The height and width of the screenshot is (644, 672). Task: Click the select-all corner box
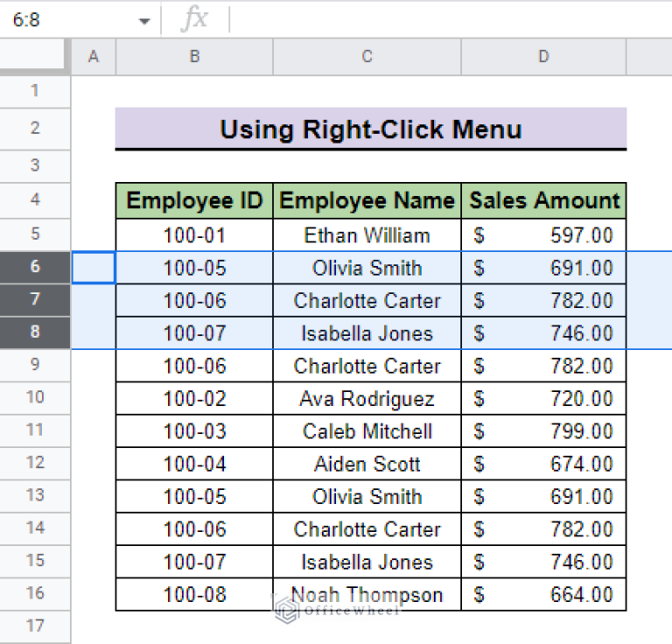tap(35, 57)
